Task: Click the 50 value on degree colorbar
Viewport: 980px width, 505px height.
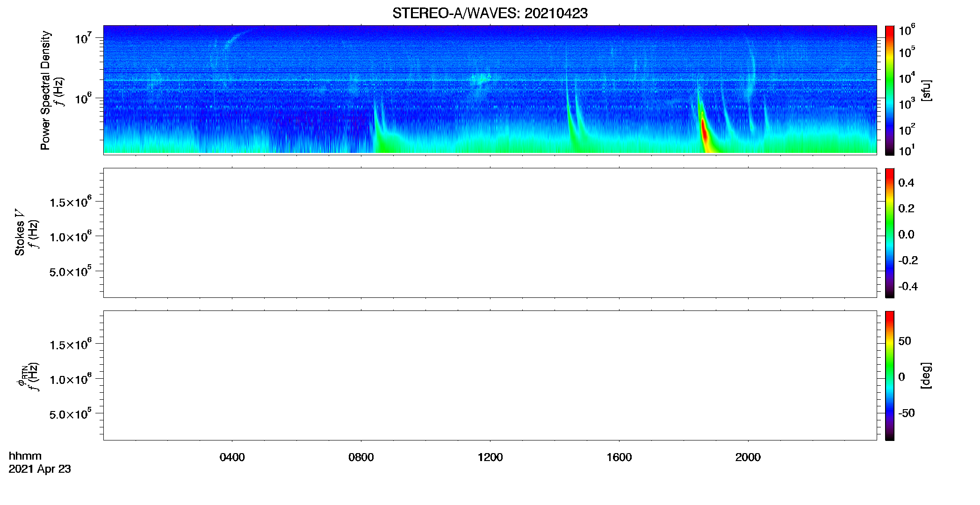Action: click(x=905, y=341)
